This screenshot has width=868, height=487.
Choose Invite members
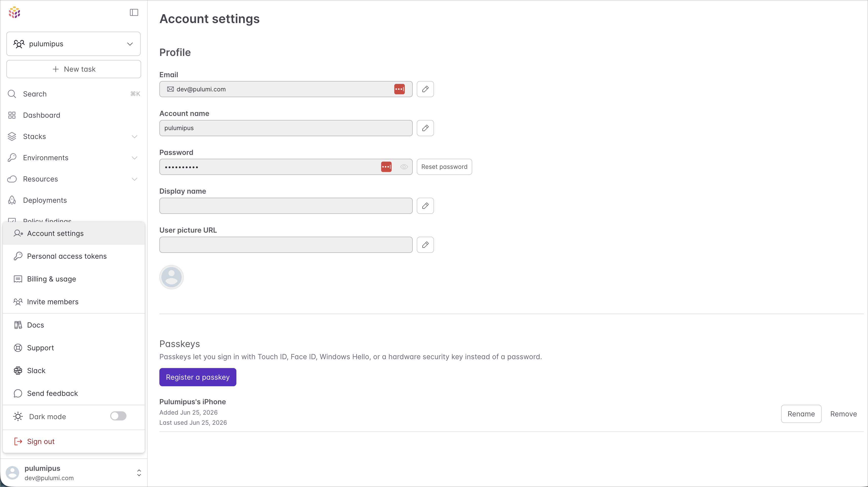pos(74,302)
